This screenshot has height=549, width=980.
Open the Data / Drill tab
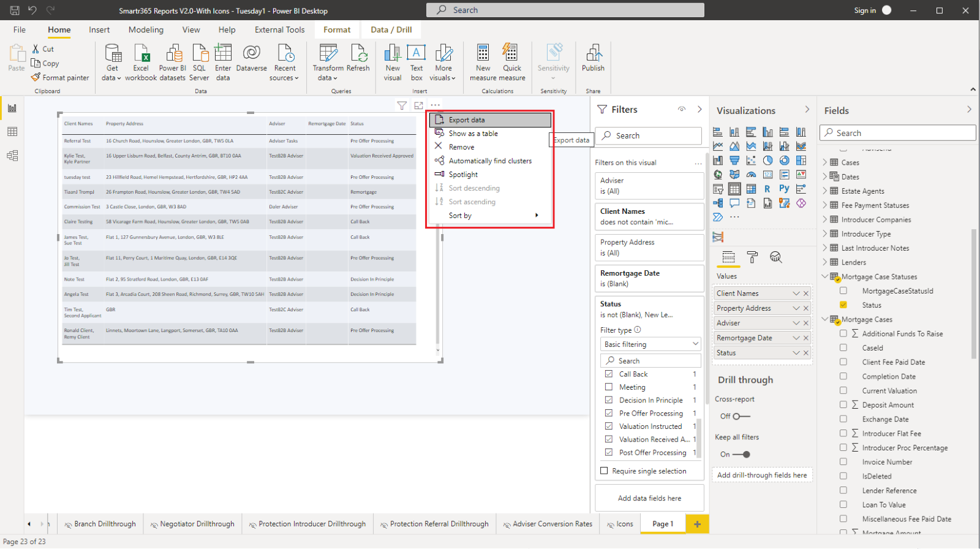click(391, 29)
